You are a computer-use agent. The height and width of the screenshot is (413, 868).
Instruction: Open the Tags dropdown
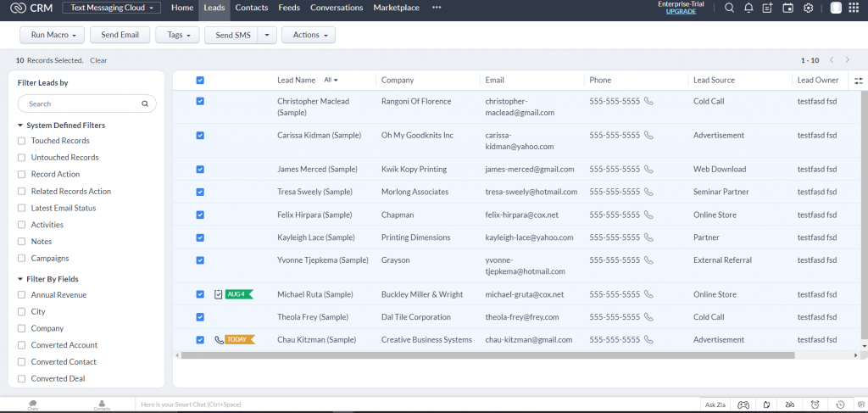click(177, 35)
